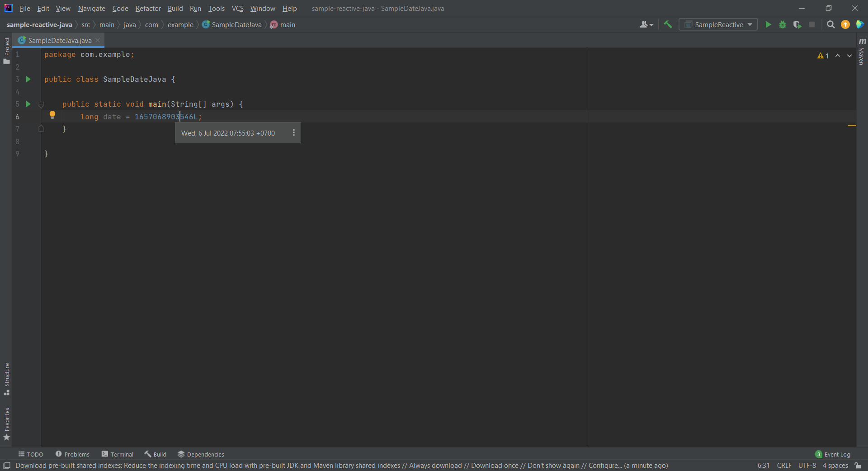Screen dimensions: 868x471
Task: Click the Always download link in status bar
Action: [435, 466]
